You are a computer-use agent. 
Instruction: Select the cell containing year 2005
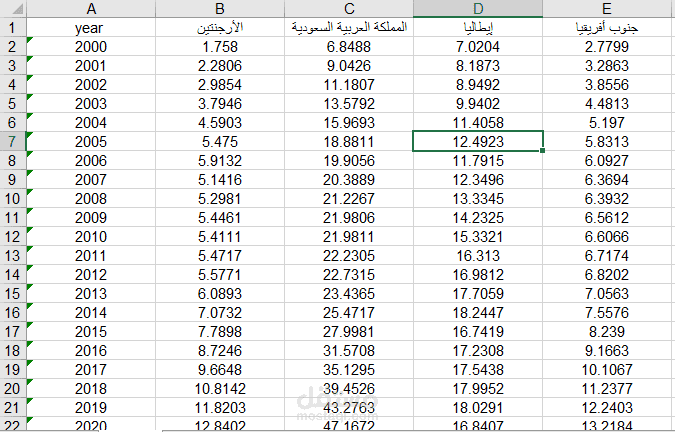coord(91,142)
